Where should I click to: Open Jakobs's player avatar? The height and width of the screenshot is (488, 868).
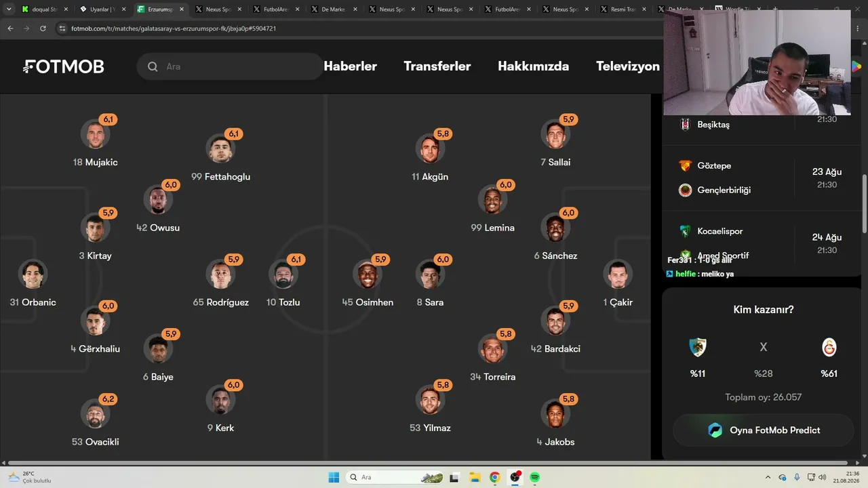tap(555, 414)
